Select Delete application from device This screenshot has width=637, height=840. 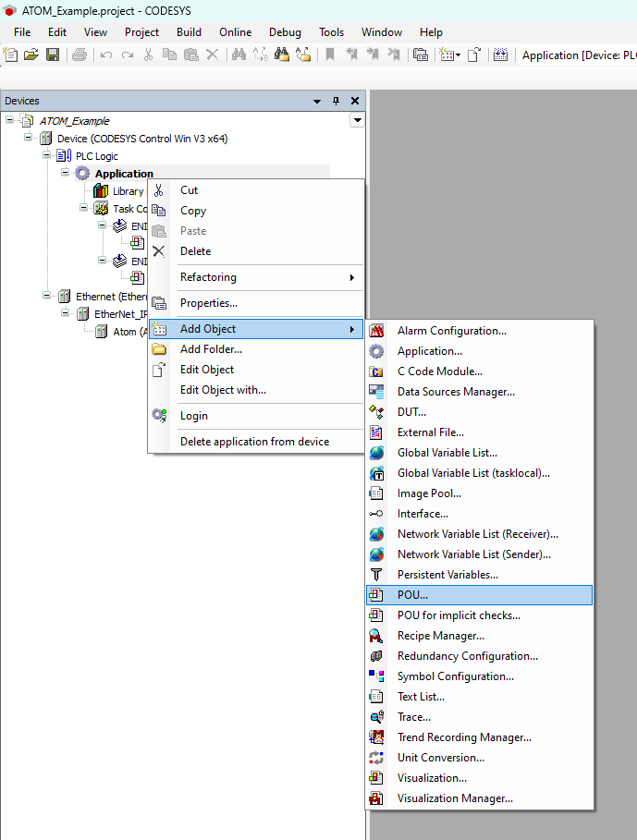(x=256, y=442)
